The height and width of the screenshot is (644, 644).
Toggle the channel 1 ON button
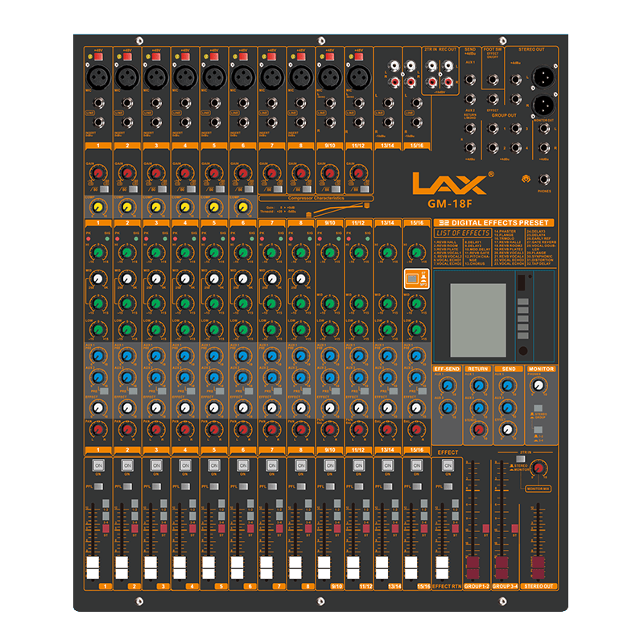[98, 465]
